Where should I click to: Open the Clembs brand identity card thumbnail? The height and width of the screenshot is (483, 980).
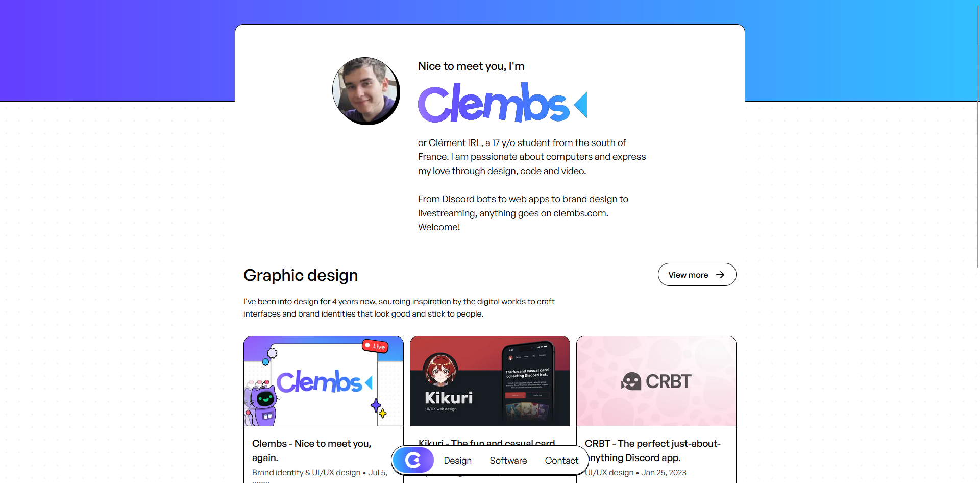[x=324, y=381]
